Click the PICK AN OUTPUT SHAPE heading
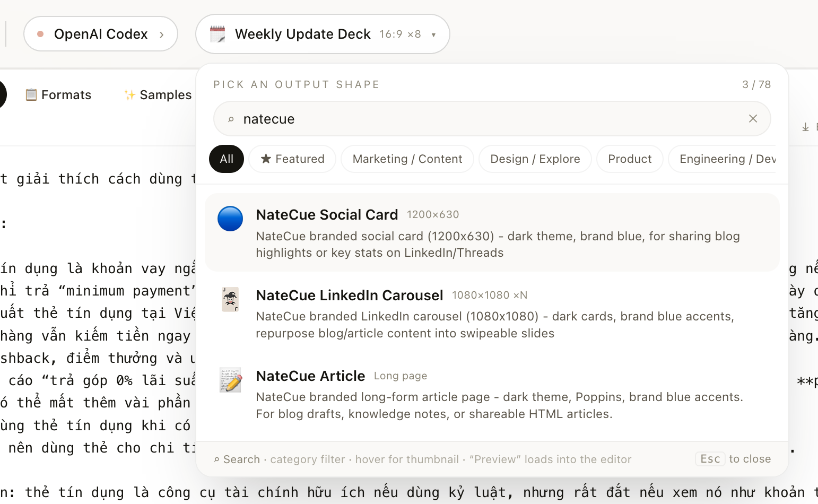The image size is (818, 504). click(x=297, y=84)
